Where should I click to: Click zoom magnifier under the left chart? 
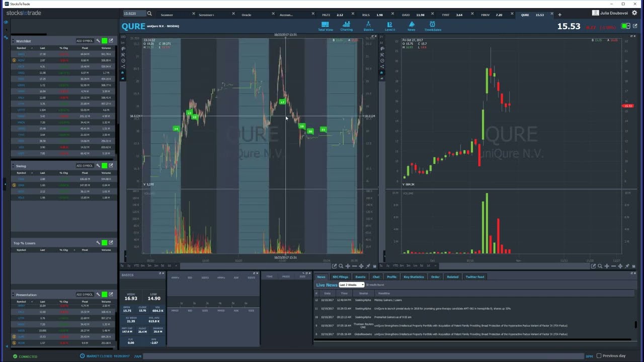pos(341,266)
